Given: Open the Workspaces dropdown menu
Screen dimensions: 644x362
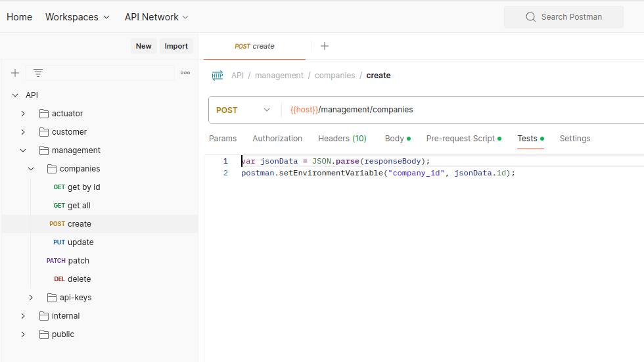Looking at the screenshot, I should click(78, 17).
